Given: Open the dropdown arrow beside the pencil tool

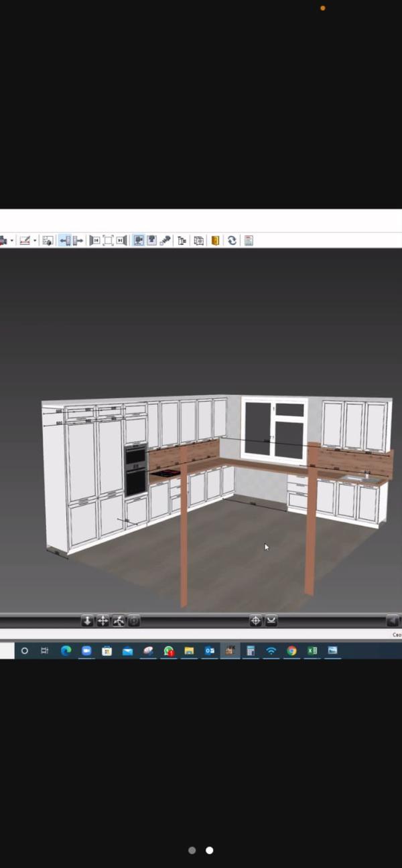Looking at the screenshot, I should pyautogui.click(x=35, y=241).
